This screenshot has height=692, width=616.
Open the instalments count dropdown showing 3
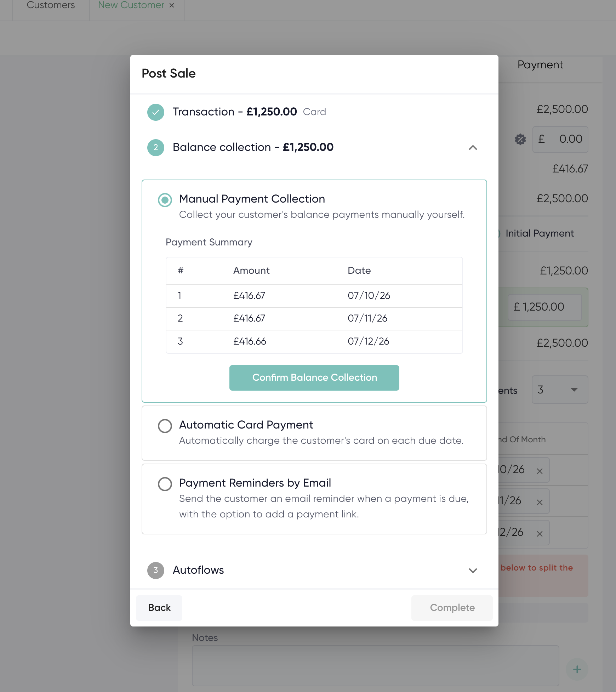[560, 390]
